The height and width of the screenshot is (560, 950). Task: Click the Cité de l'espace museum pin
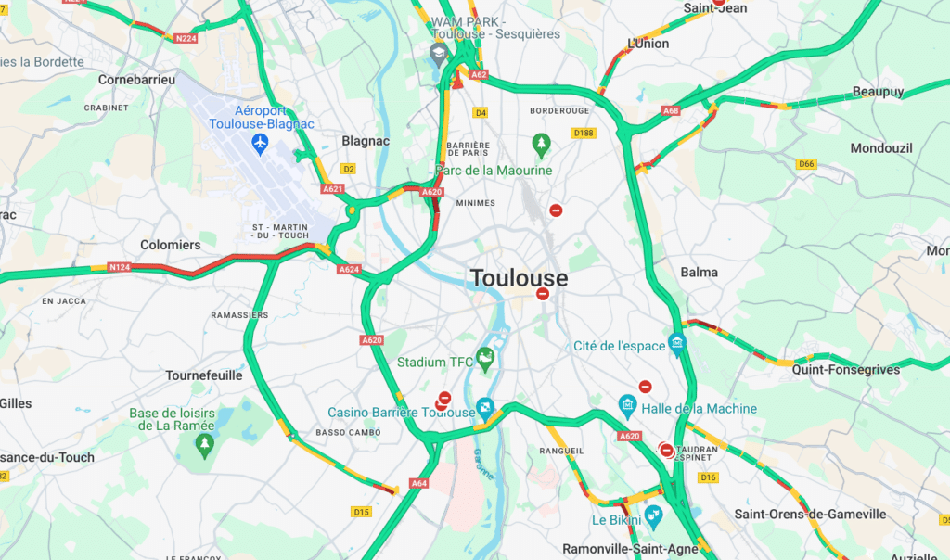(x=676, y=345)
